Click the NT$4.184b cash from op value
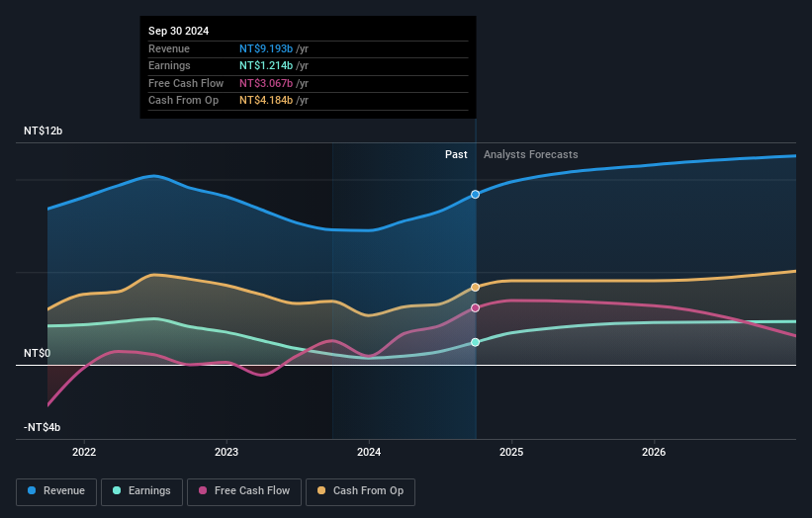 pyautogui.click(x=266, y=101)
